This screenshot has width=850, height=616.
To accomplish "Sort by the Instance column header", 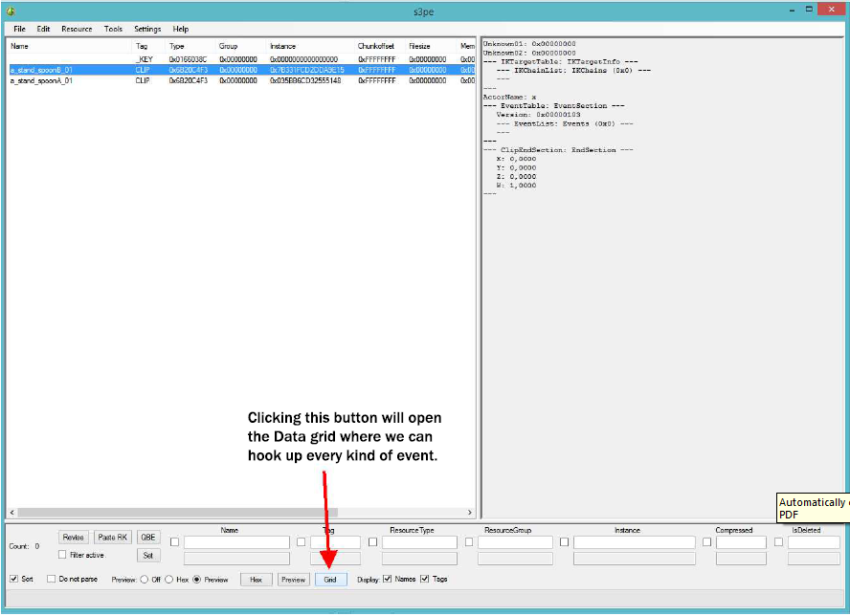I will coord(310,46).
